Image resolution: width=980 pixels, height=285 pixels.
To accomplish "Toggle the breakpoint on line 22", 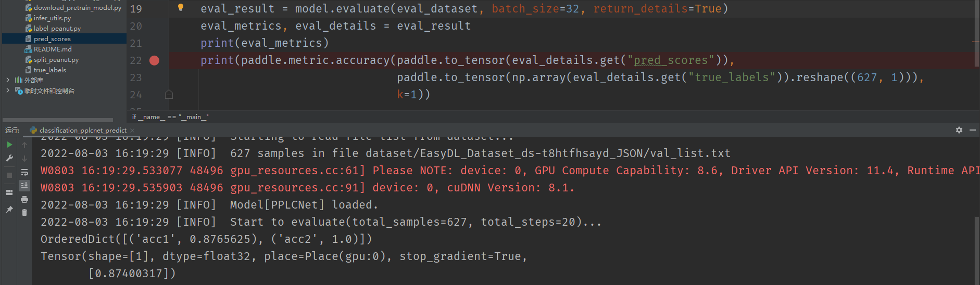I will (x=154, y=60).
